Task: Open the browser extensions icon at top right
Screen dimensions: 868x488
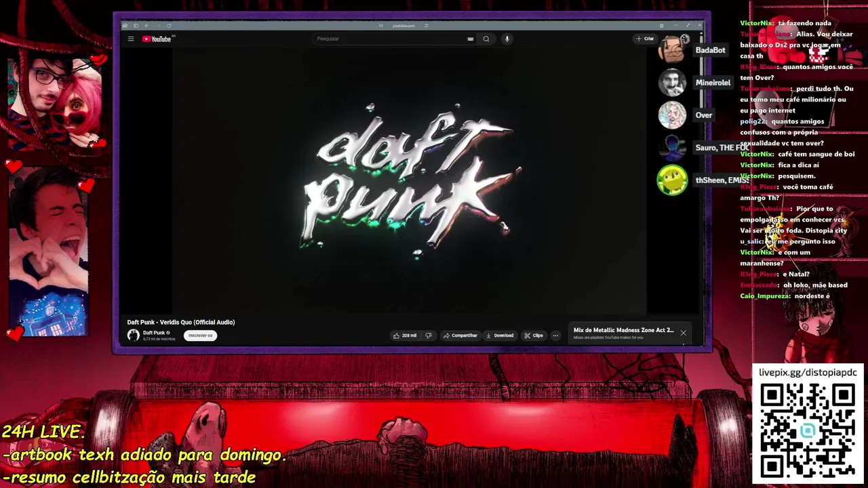Action: coord(662,26)
